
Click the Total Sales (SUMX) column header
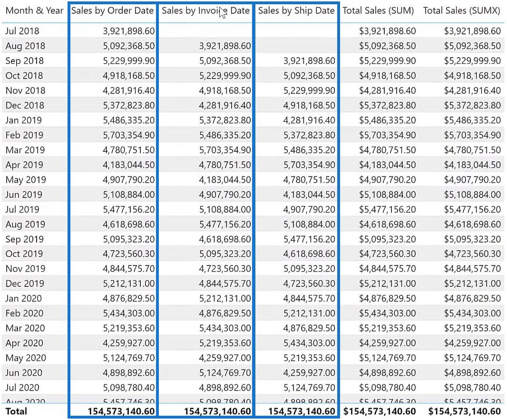click(x=462, y=10)
